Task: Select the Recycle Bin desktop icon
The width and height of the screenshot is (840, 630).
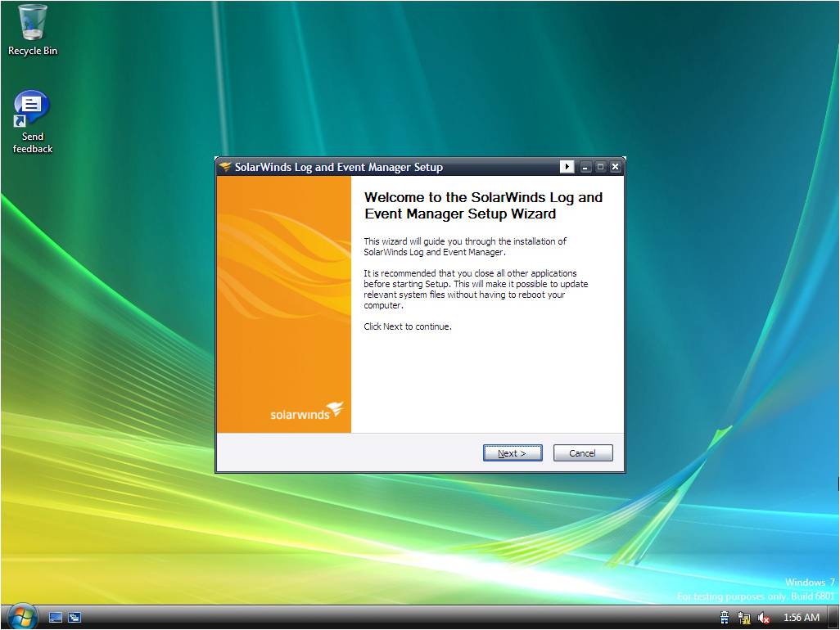Action: point(32,30)
